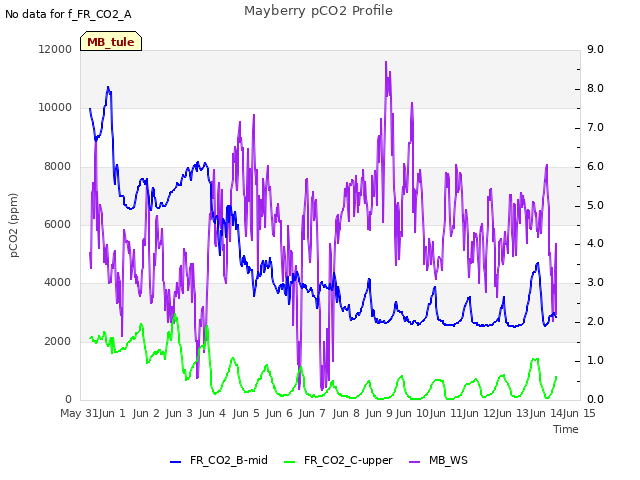Click the MB_tule annotation label
Viewport: 640px width, 480px height.
[111, 41]
